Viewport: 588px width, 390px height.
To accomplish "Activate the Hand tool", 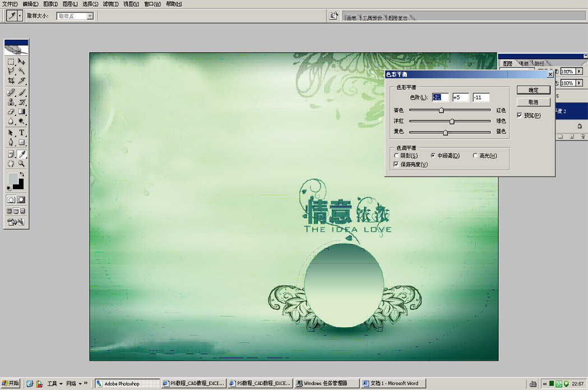I will click(11, 164).
